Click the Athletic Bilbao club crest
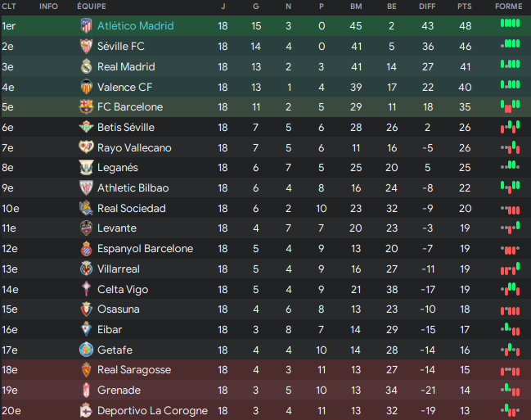Screen dimensions: 531x420 click(x=86, y=187)
